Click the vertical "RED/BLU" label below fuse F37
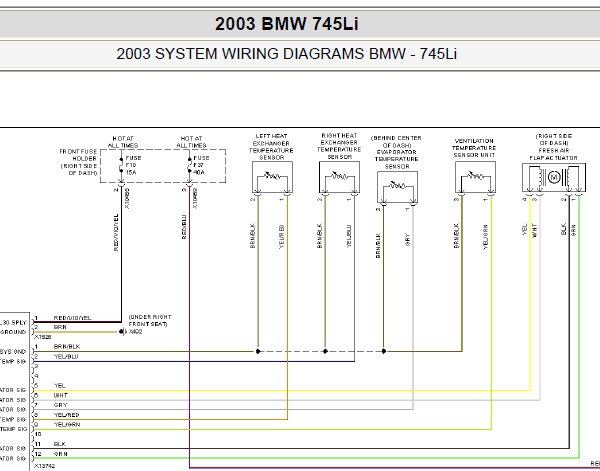The image size is (600, 471). (x=184, y=227)
